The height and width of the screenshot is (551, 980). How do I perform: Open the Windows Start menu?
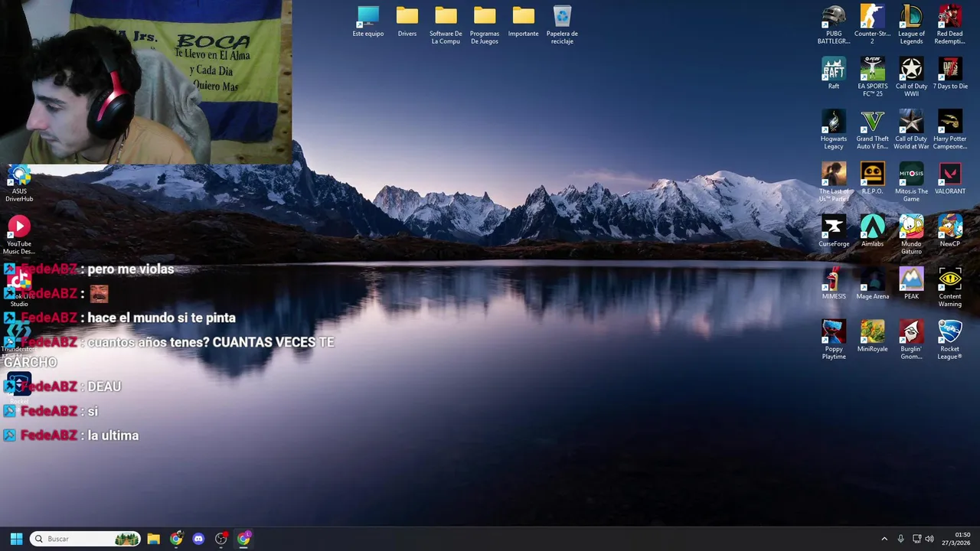pos(16,539)
